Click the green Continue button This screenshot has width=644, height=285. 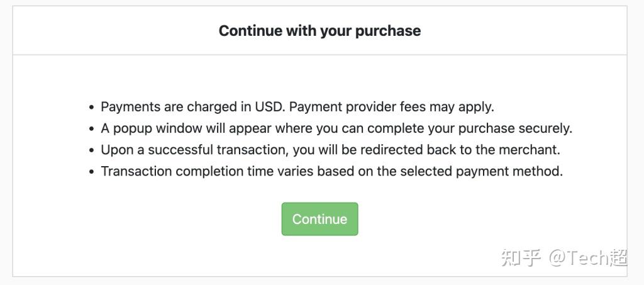[x=319, y=219]
